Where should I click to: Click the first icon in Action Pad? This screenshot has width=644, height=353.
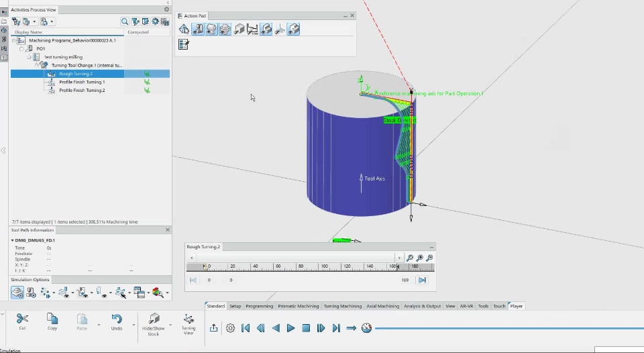point(184,29)
